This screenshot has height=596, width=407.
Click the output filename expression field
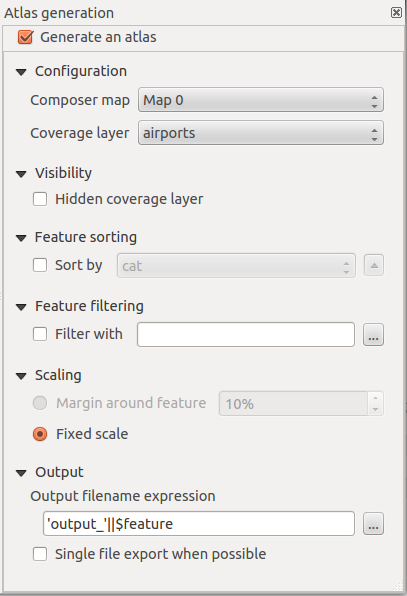tap(199, 524)
